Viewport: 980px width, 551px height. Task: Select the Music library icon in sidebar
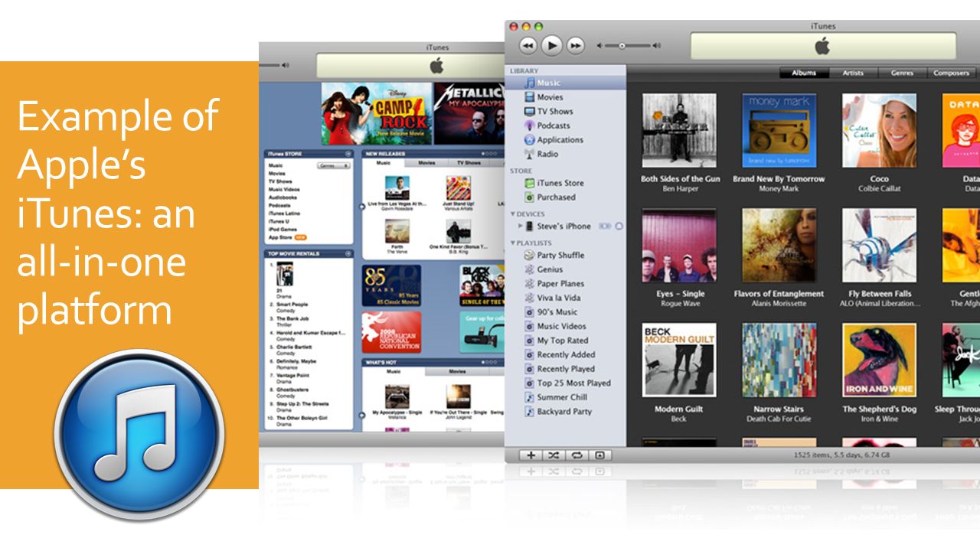point(530,83)
